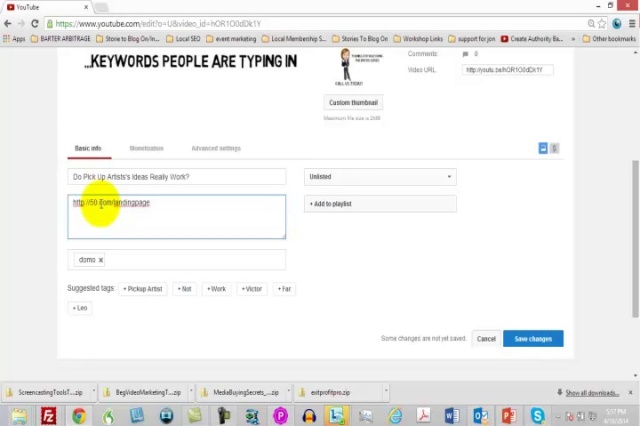Go back with the browser back arrow
Image resolution: width=640 pixels, height=426 pixels.
pos(7,24)
